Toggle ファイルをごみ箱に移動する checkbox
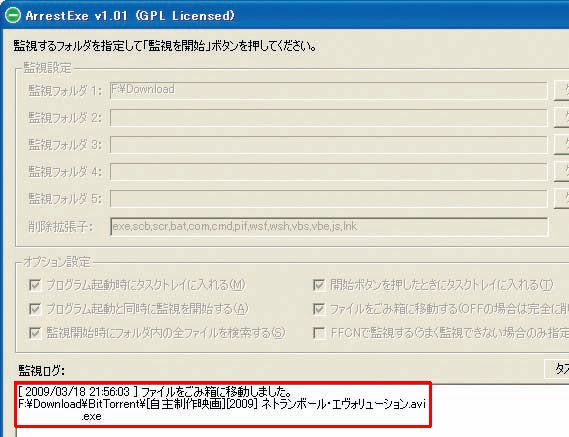 319,309
